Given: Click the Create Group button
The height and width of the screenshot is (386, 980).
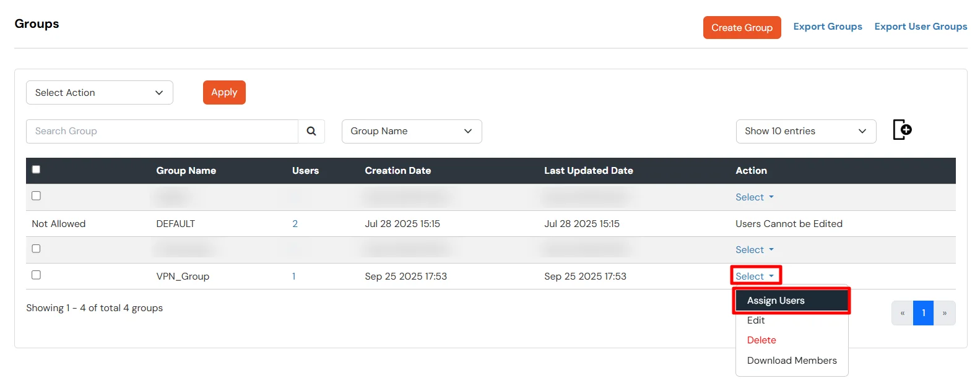Looking at the screenshot, I should pos(742,28).
